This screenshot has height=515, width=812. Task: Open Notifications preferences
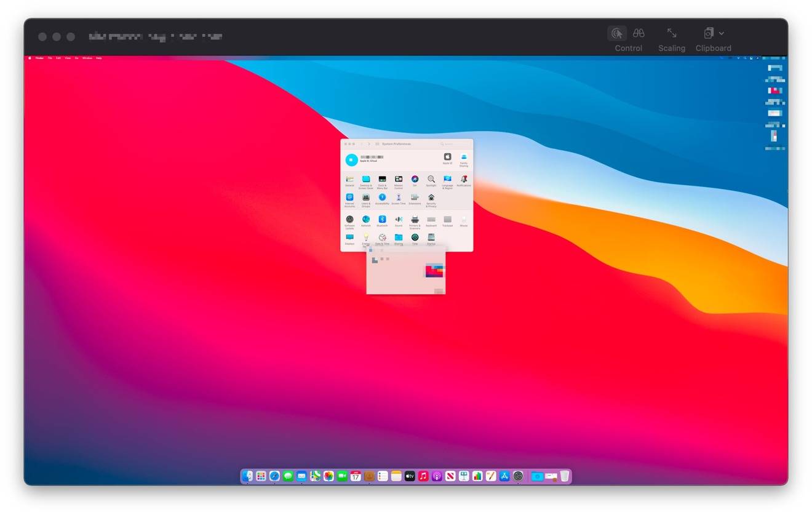pos(464,182)
